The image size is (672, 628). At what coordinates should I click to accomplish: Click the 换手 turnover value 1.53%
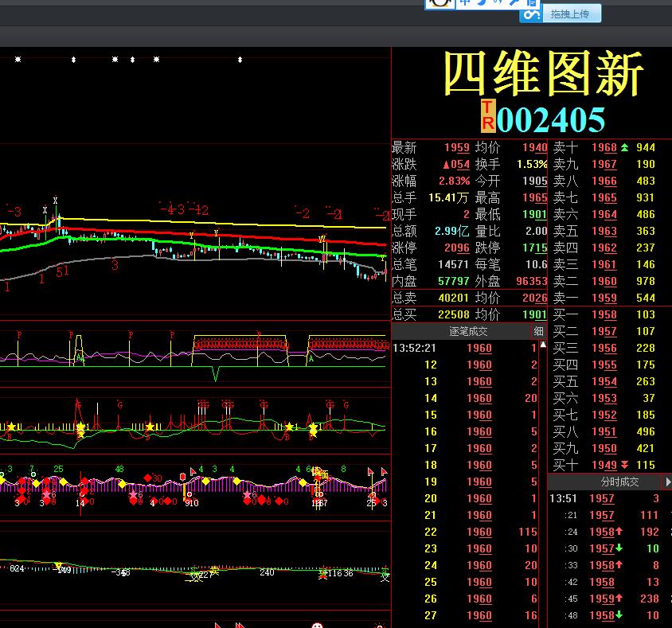(532, 165)
